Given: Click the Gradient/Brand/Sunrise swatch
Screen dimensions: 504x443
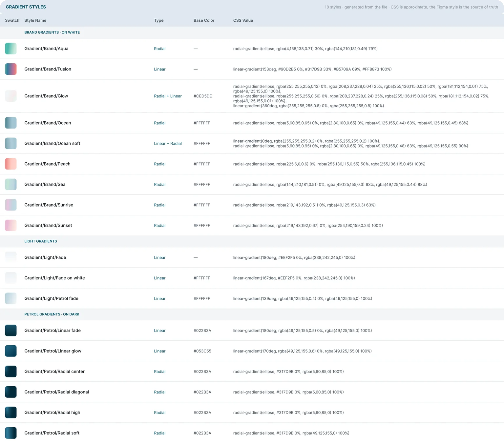Looking at the screenshot, I should [x=11, y=205].
